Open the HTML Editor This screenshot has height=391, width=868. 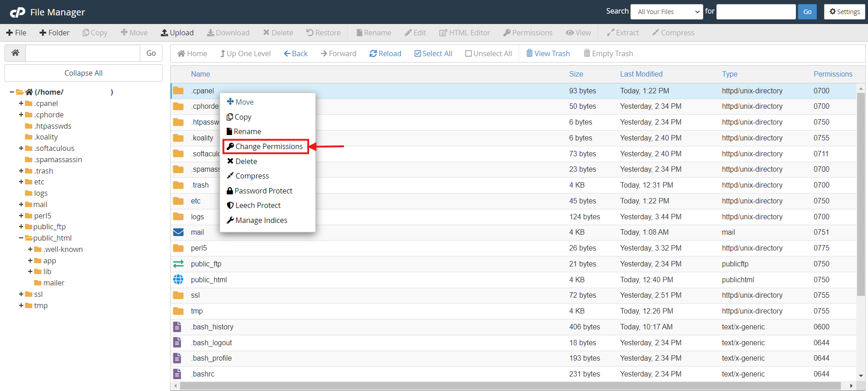pyautogui.click(x=465, y=33)
